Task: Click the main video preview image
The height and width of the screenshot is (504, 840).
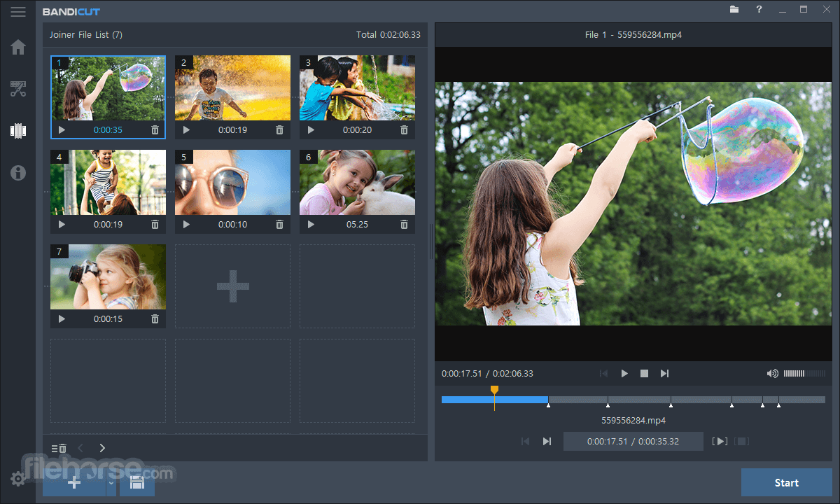Action: tap(633, 204)
